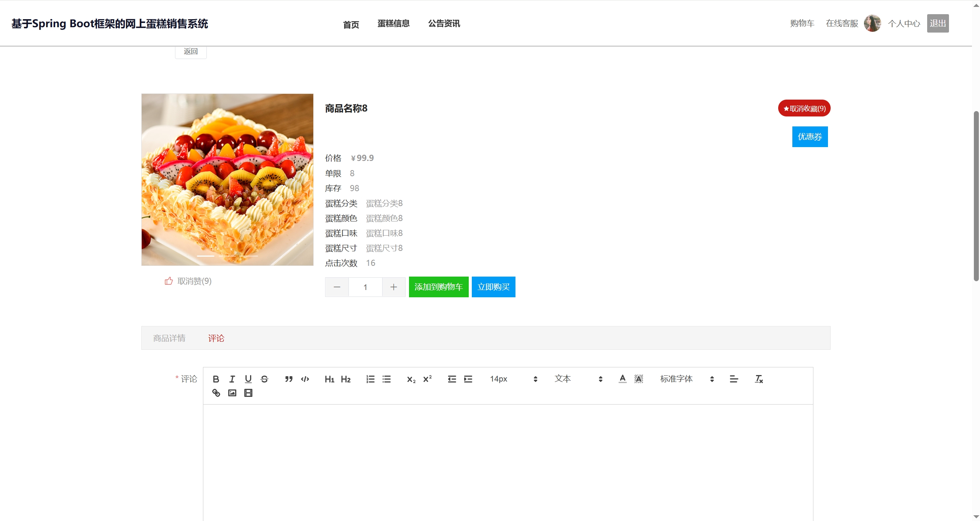Open the text alignment options
The image size is (980, 521).
coord(734,379)
